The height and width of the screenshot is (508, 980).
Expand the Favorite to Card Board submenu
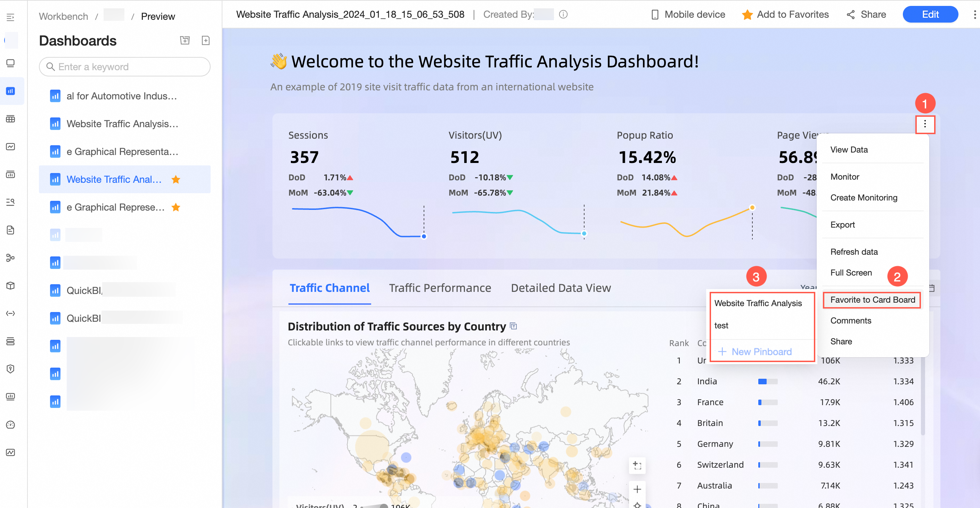(x=872, y=300)
